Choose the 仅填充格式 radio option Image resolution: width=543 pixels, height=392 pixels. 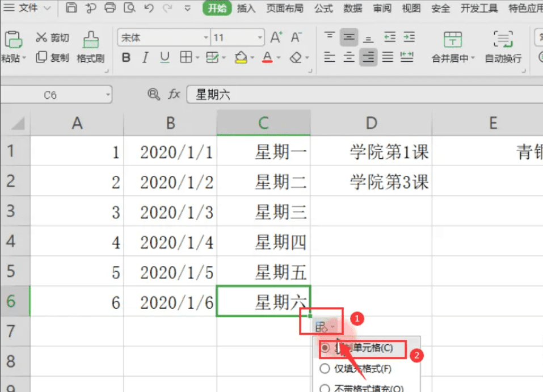(x=325, y=368)
